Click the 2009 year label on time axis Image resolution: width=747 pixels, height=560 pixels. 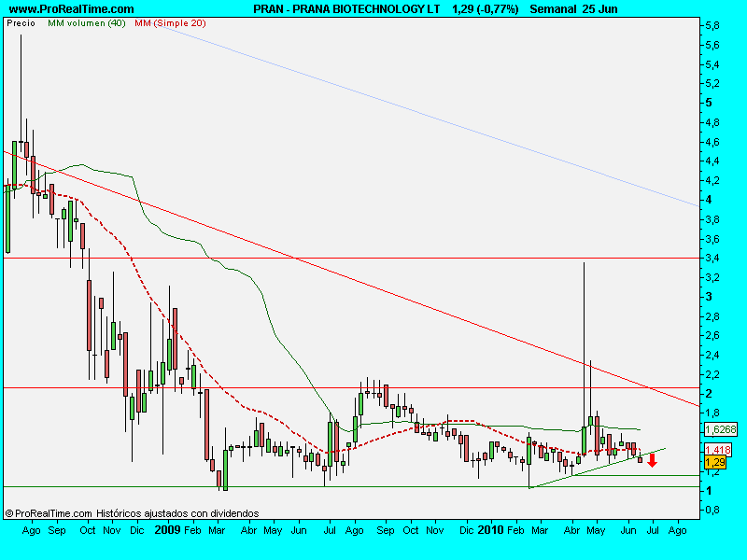point(167,530)
